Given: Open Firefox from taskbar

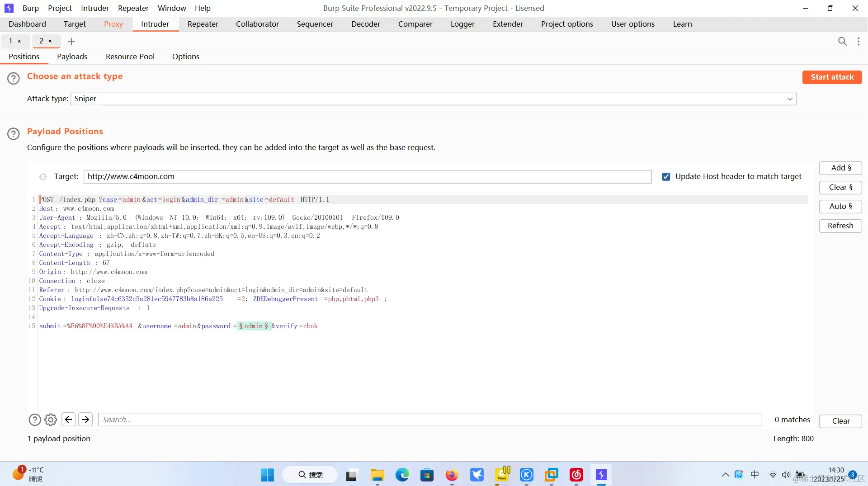Looking at the screenshot, I should 452,475.
